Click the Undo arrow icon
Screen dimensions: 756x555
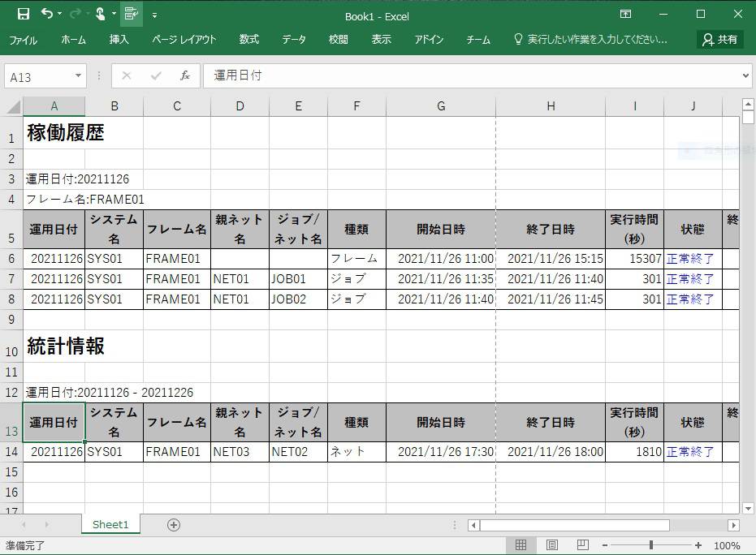pos(47,14)
